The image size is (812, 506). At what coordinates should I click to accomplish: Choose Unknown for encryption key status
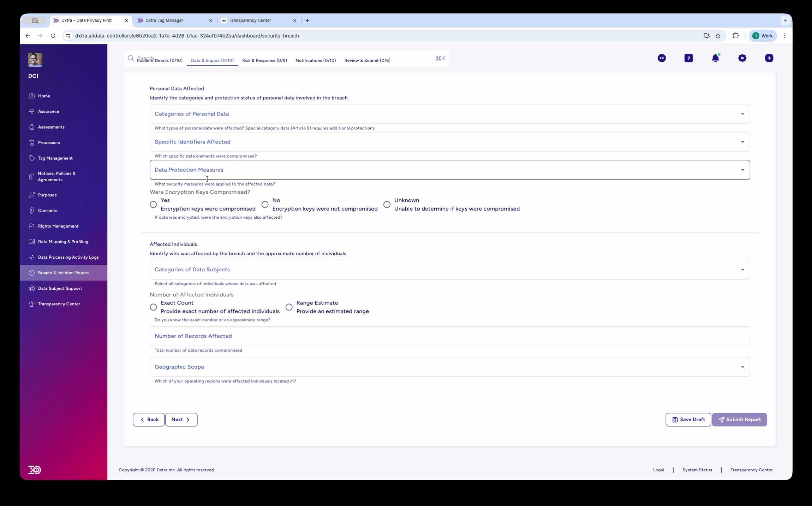(x=387, y=205)
